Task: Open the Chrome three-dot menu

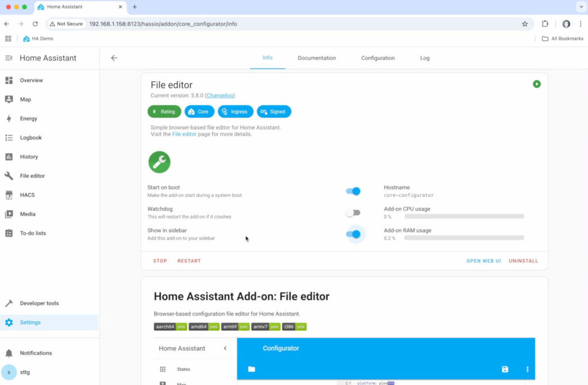Action: pyautogui.click(x=581, y=24)
